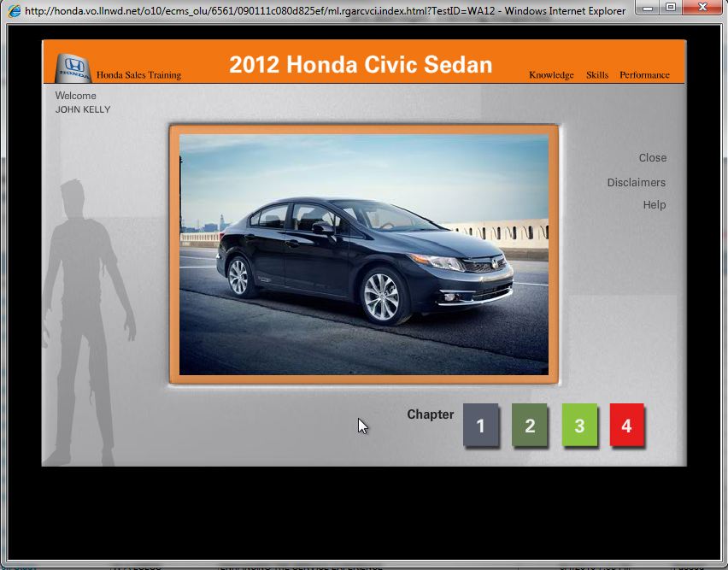The height and width of the screenshot is (570, 728).
Task: Click the Honda Civic sedan photo
Action: 364,254
